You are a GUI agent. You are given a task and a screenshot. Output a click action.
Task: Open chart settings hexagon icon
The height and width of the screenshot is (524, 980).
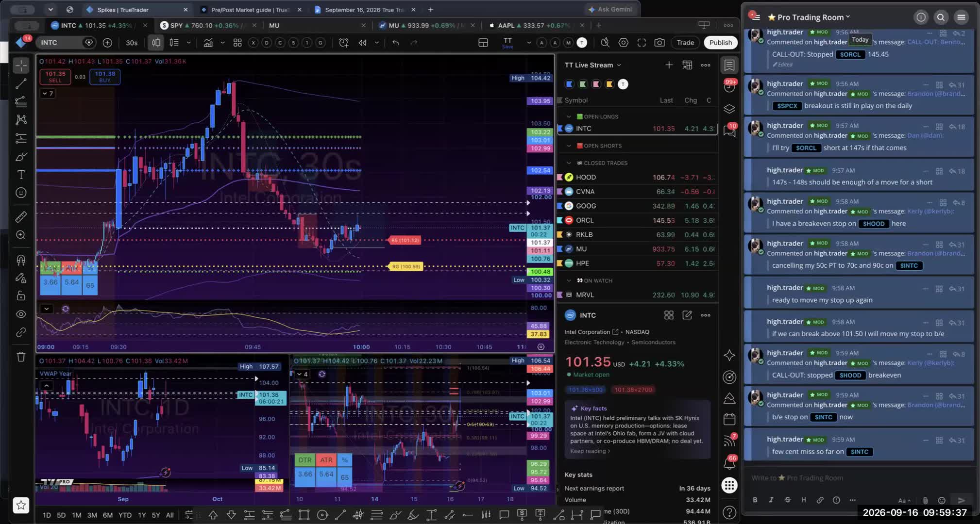coord(623,43)
